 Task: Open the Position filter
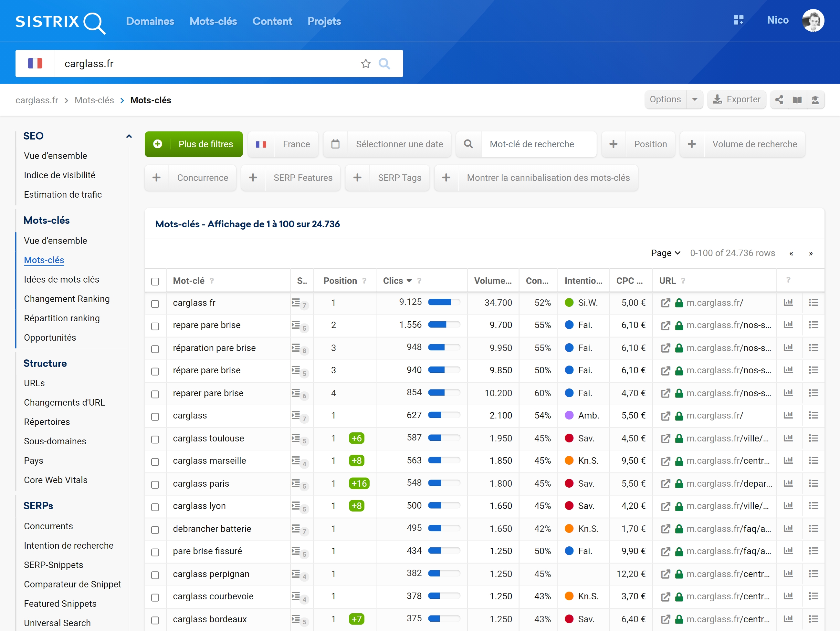tap(638, 144)
